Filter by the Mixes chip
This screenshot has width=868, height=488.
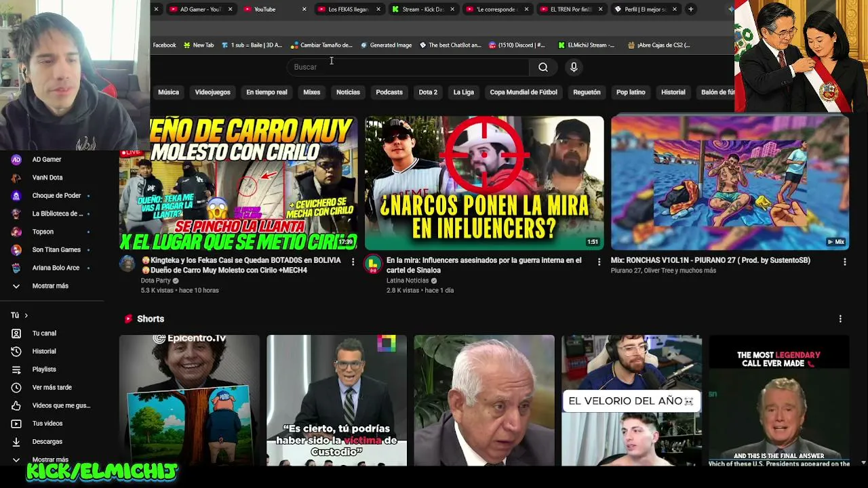click(312, 92)
